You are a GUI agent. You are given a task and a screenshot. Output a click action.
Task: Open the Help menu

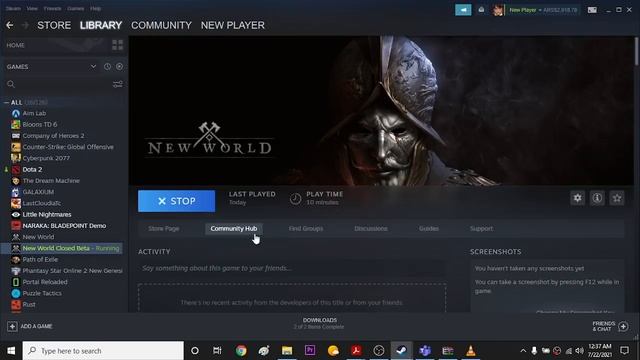pyautogui.click(x=96, y=8)
